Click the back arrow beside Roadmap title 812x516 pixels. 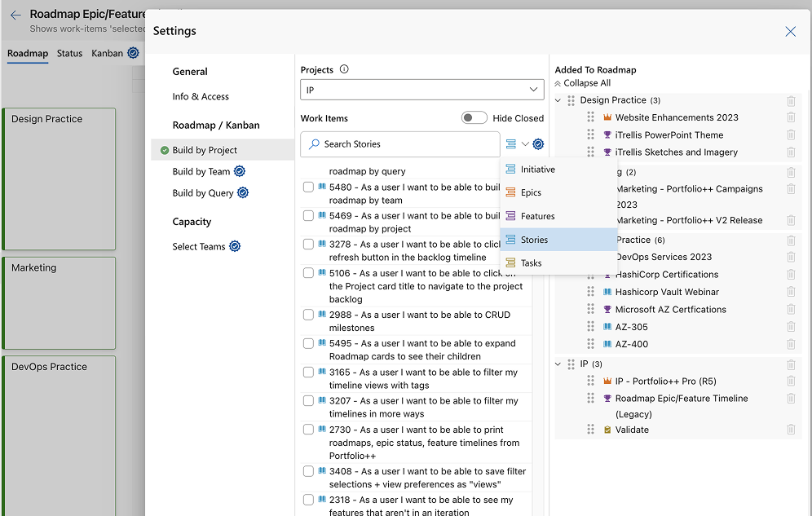click(15, 15)
